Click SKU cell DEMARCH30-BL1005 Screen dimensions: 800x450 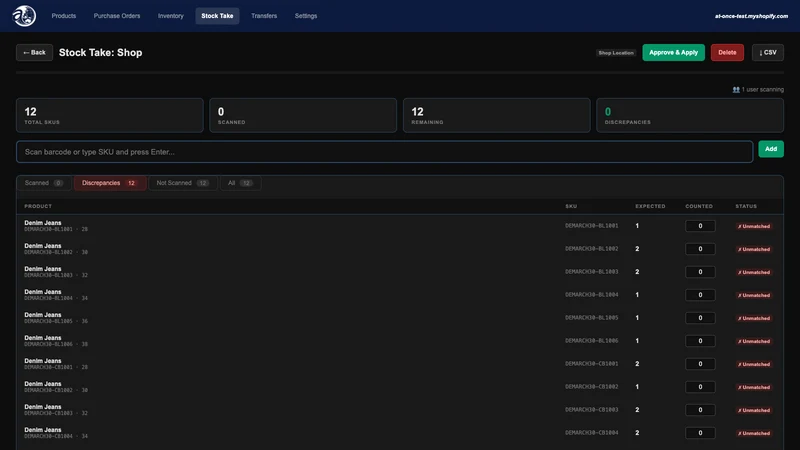591,318
